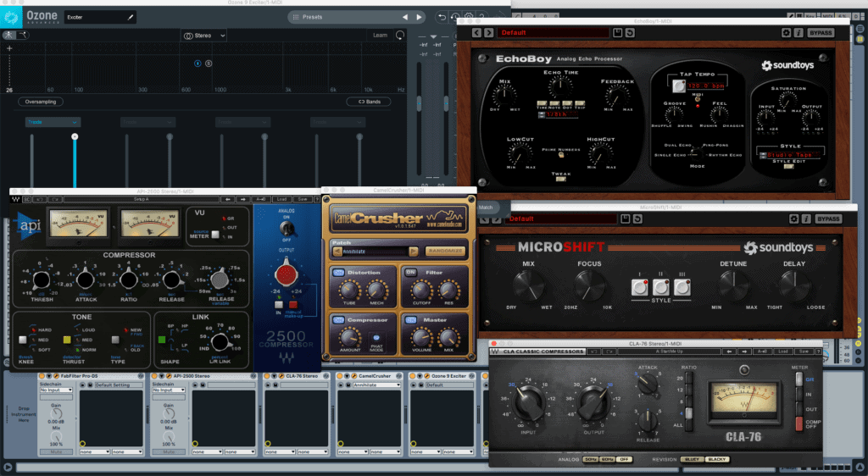The height and width of the screenshot is (476, 868).
Task: Toggle CamelCrusher Phat Mode button
Action: pos(376,338)
